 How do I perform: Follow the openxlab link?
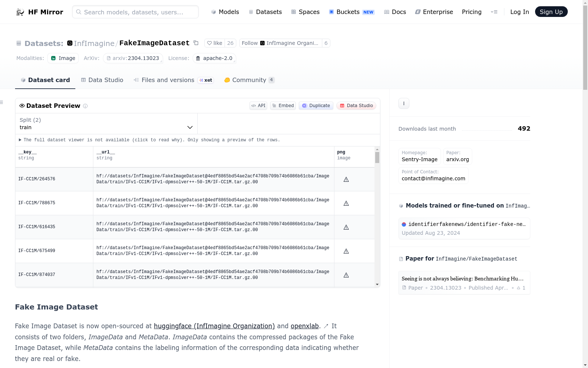click(x=305, y=326)
